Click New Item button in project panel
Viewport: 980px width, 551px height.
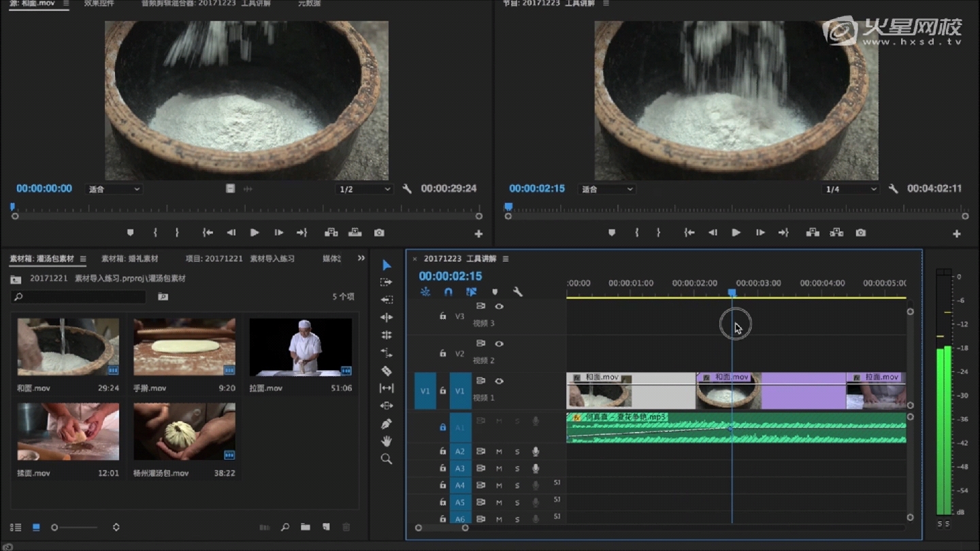[326, 527]
